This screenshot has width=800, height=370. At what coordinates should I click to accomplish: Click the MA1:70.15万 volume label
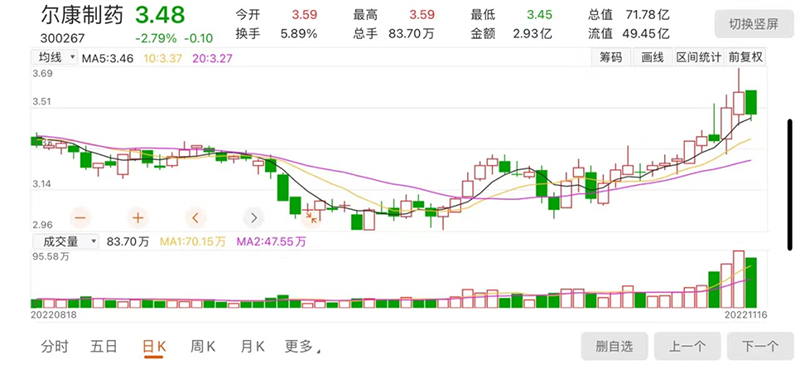(192, 242)
